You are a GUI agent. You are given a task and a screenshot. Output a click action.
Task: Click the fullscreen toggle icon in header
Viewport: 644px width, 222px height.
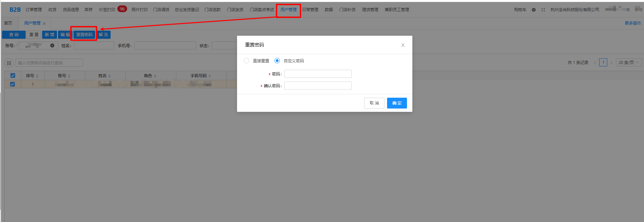pyautogui.click(x=543, y=10)
